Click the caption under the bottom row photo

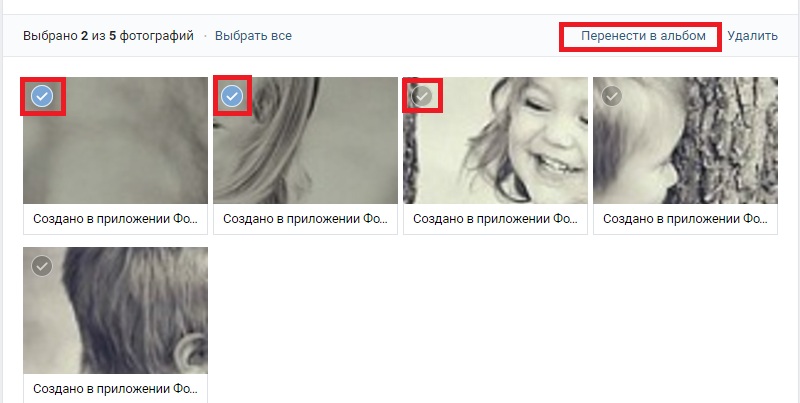115,389
